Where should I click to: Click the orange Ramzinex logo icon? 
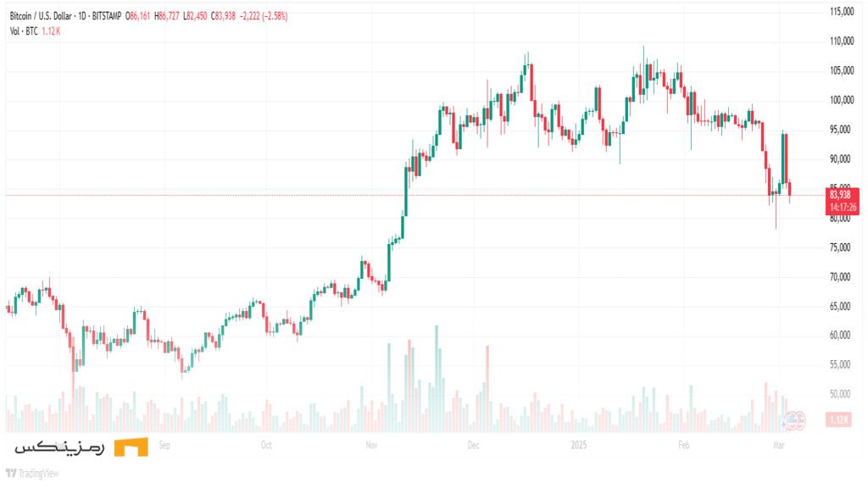131,446
